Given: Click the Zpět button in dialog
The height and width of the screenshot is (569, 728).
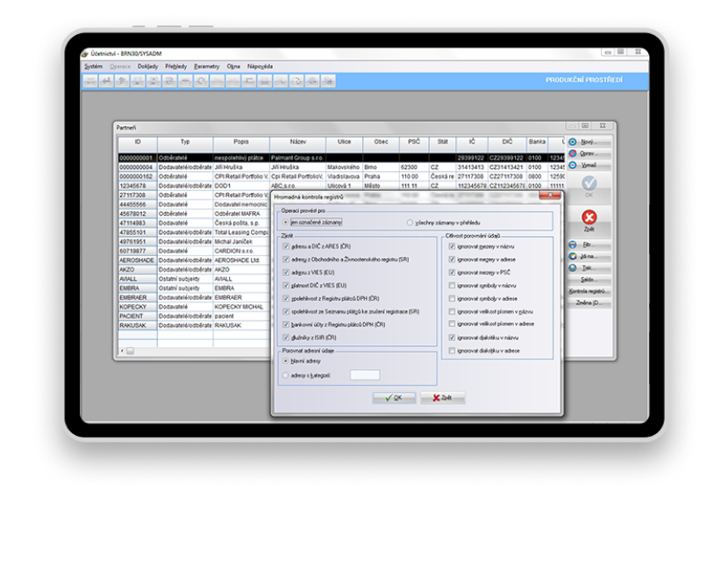Looking at the screenshot, I should click(x=445, y=397).
